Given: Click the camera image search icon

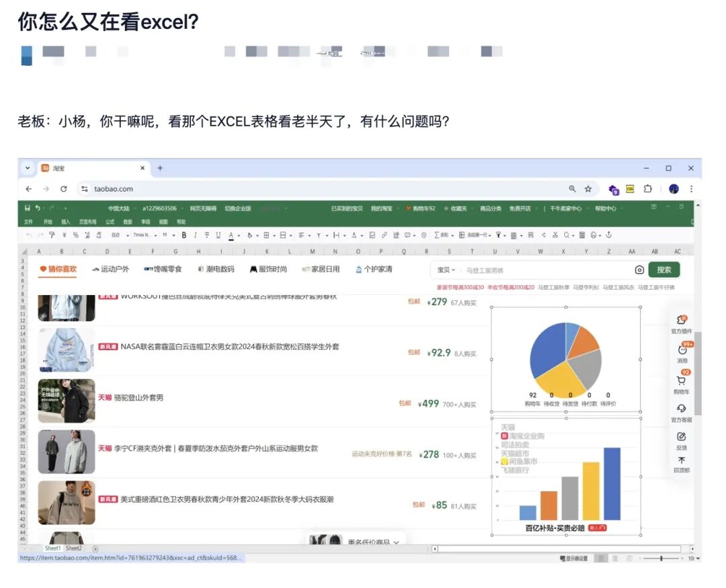Looking at the screenshot, I should [x=639, y=270].
